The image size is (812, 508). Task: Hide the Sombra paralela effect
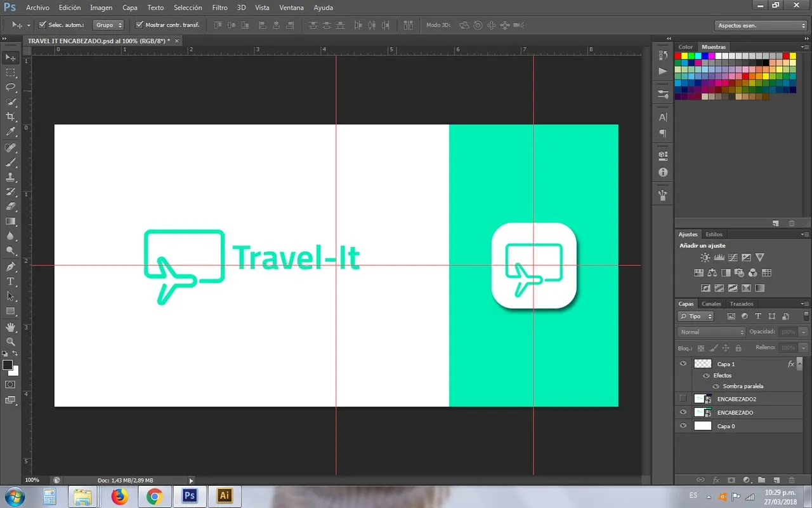[x=716, y=386]
